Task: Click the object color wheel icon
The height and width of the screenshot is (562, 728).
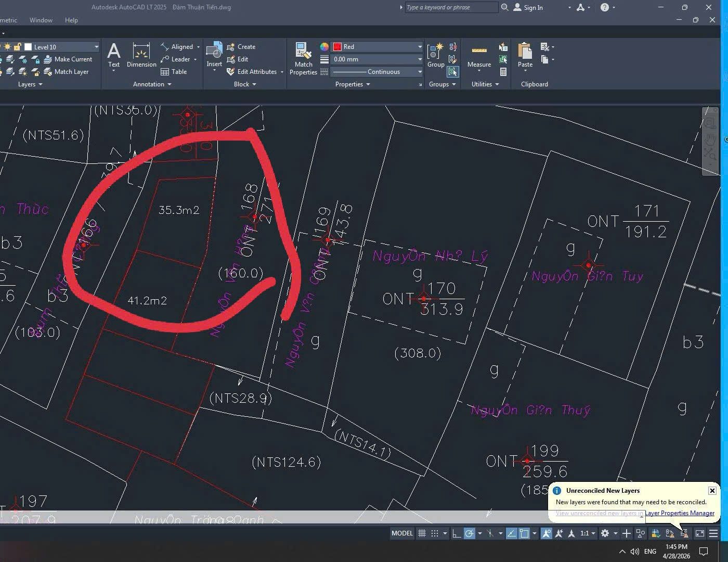Action: tap(324, 47)
